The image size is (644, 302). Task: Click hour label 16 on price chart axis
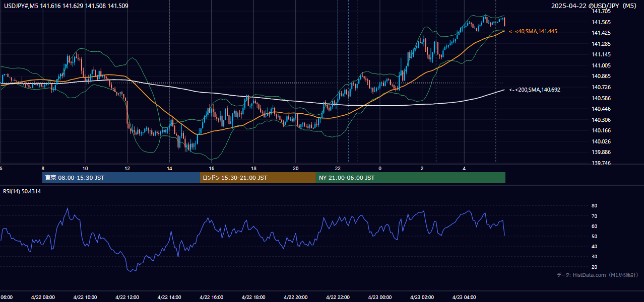212,168
